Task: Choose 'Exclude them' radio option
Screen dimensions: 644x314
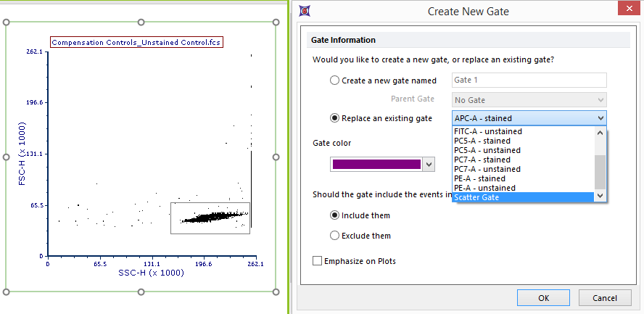Action: [334, 236]
